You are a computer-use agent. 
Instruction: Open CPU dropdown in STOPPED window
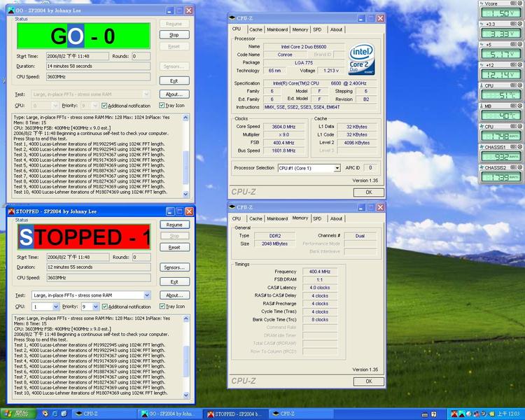pos(56,307)
